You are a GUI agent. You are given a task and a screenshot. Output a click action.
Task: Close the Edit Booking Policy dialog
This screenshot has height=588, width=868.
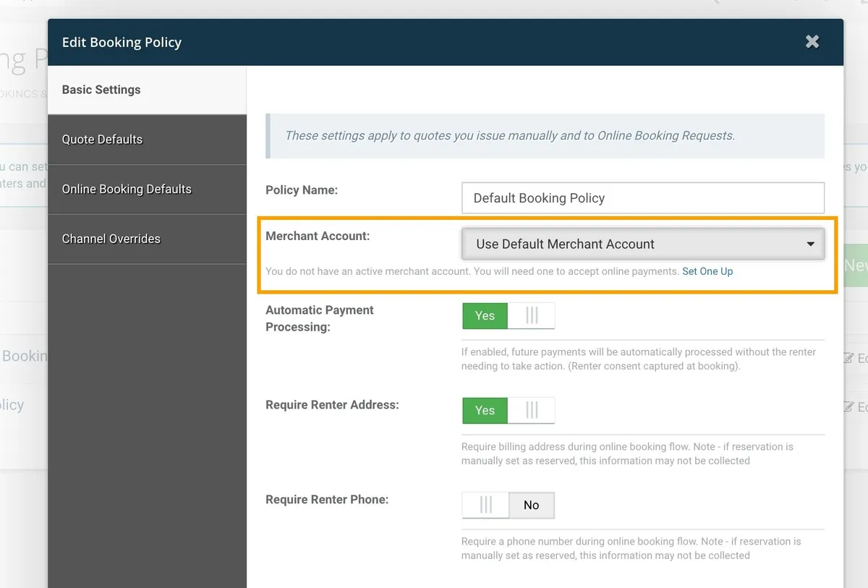(x=812, y=42)
